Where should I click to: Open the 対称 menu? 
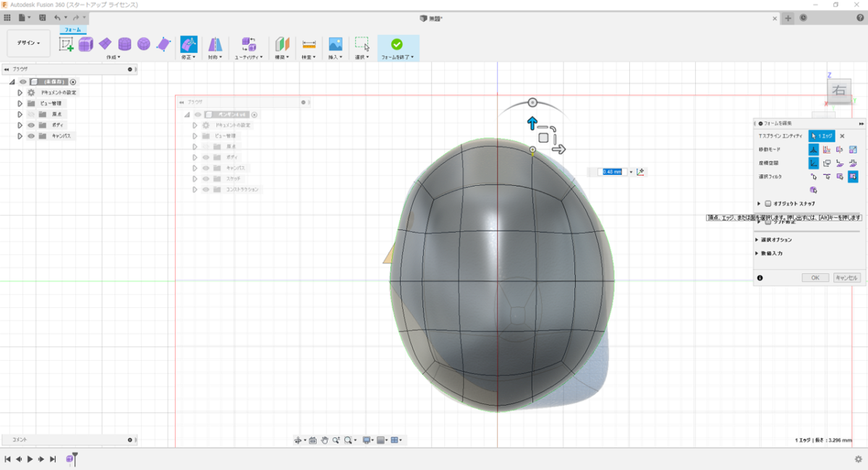[x=216, y=56]
